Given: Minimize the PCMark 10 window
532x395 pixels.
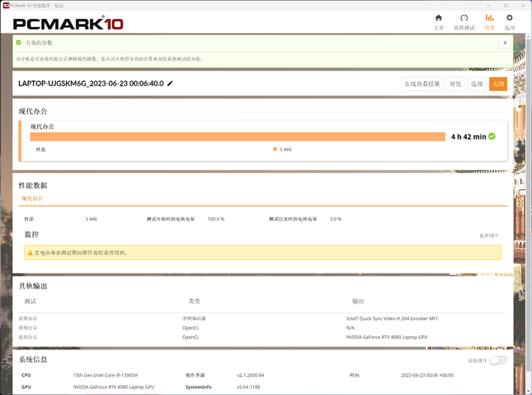Looking at the screenshot, I should pos(489,6).
